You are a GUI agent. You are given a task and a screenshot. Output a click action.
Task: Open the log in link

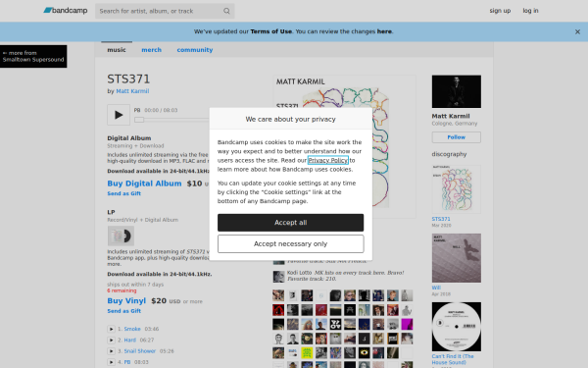coord(530,11)
